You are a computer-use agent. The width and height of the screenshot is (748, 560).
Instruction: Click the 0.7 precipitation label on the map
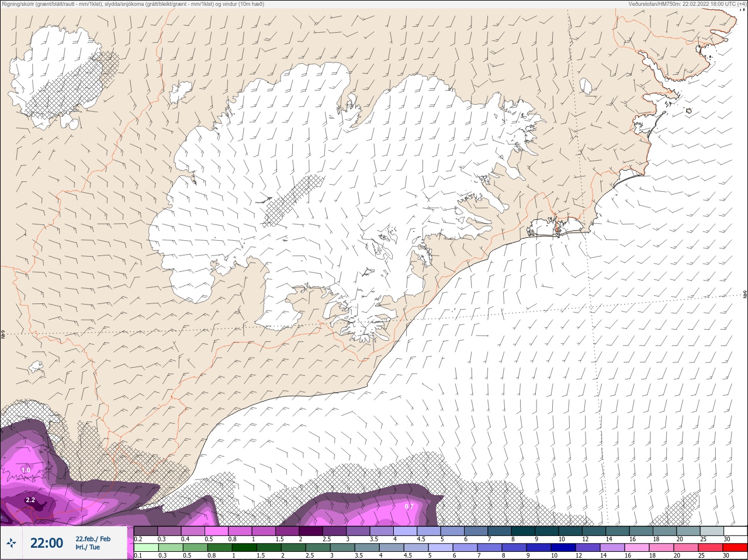click(x=409, y=506)
